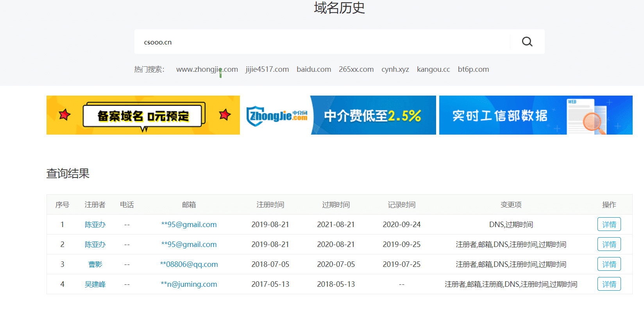Screen dimensions: 644x309
Task: Open the cynh.xyz hot search link
Action: (395, 69)
